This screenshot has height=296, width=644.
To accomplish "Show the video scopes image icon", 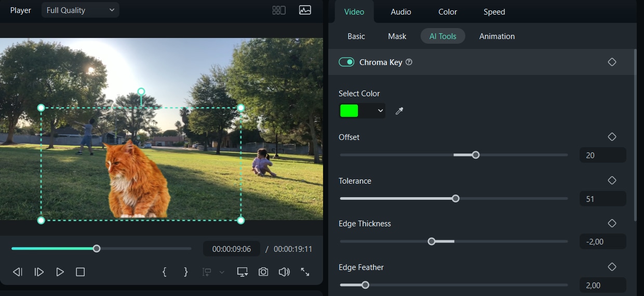I will [305, 10].
